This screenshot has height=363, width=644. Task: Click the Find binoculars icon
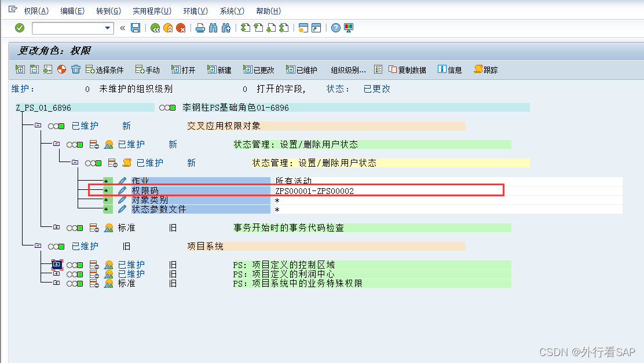pyautogui.click(x=213, y=28)
